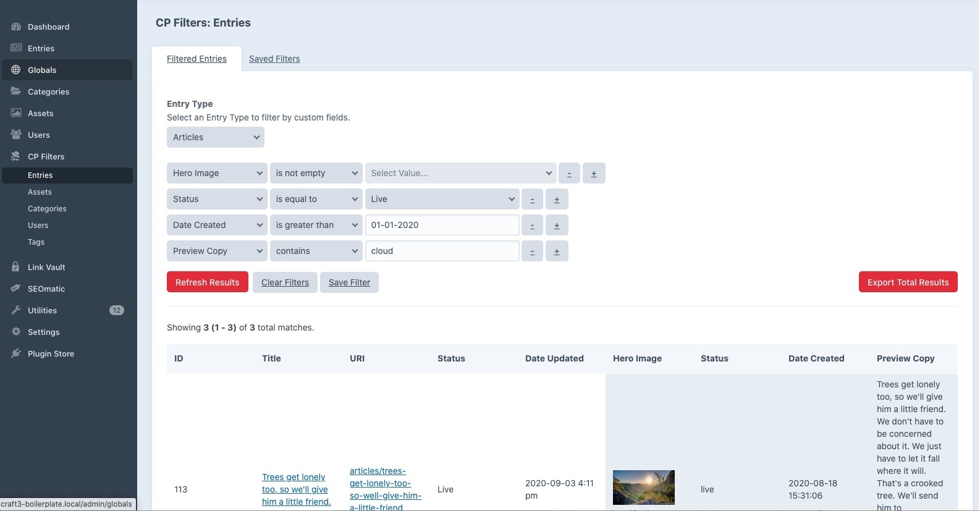Click the '2020-08-18 15:31:06' date created cell
The image size is (980, 511).
click(813, 489)
